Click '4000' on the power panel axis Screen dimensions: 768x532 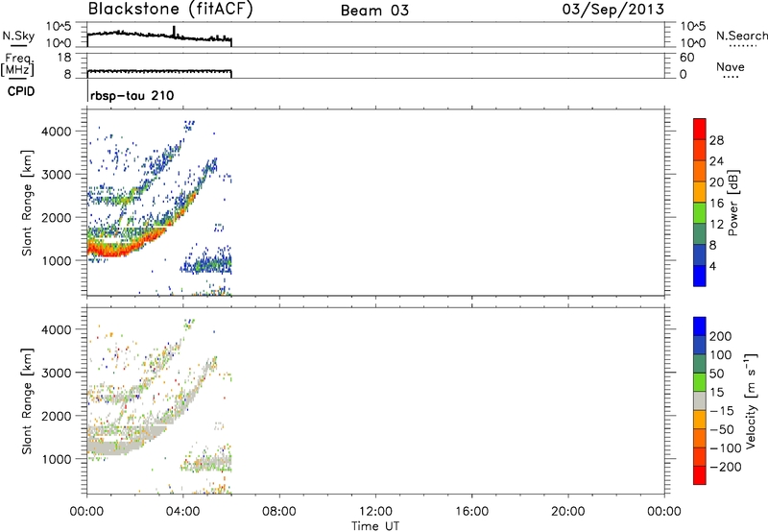[x=57, y=132]
